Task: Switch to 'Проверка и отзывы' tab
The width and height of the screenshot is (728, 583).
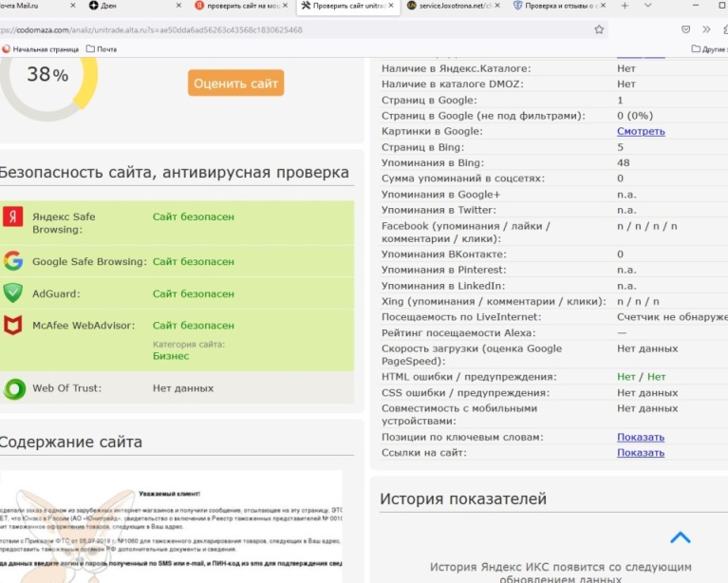Action: (556, 6)
